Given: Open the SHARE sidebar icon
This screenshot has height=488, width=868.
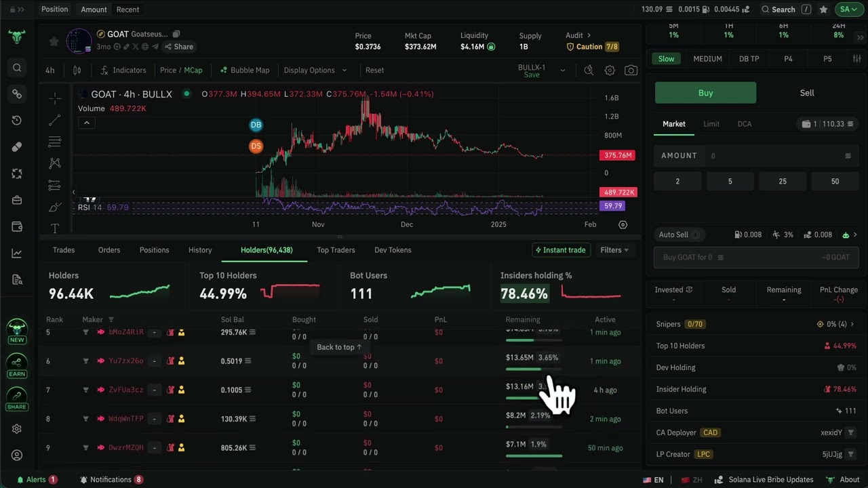Looking at the screenshot, I should click(17, 399).
